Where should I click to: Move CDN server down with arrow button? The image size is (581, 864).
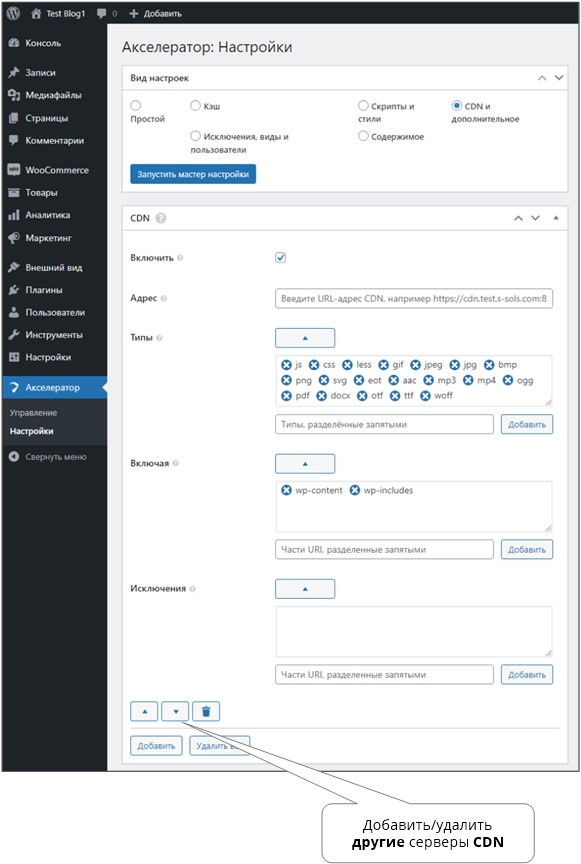(175, 711)
